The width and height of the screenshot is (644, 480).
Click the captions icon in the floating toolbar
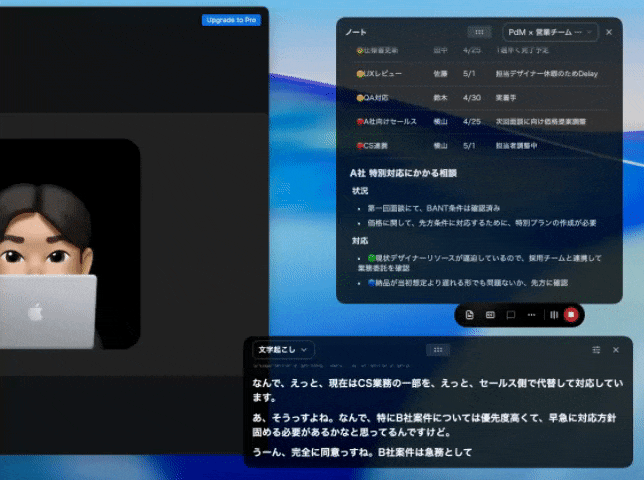490,315
